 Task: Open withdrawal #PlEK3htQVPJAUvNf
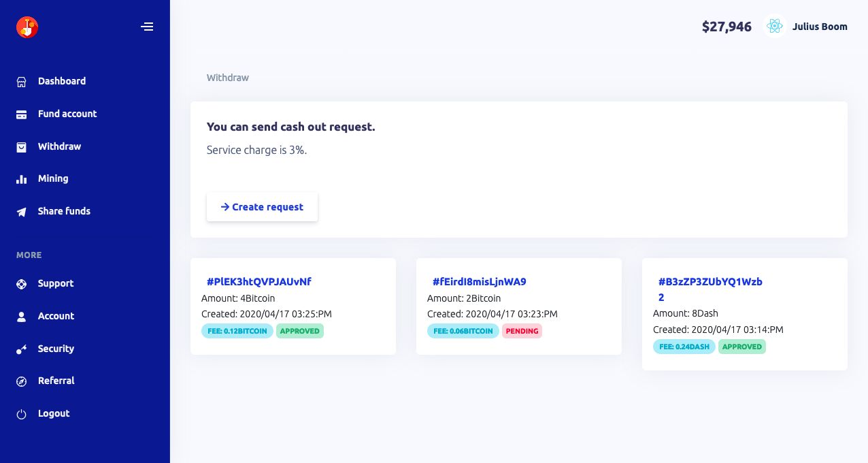(259, 282)
